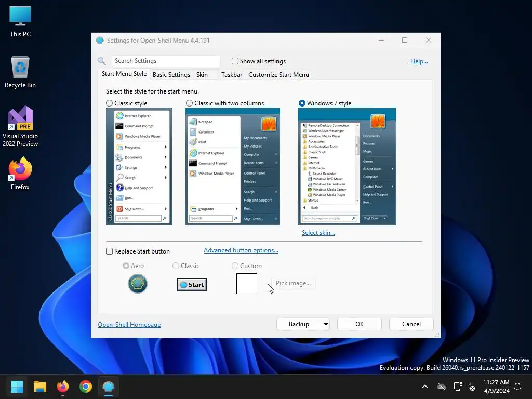532x399 pixels.
Task: Open the Recycle Bin desktop icon
Action: (x=20, y=72)
